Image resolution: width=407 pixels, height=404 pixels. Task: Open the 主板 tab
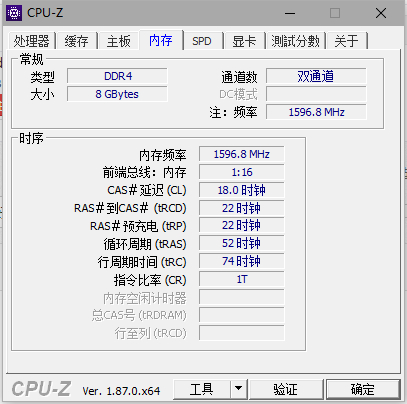coord(119,41)
